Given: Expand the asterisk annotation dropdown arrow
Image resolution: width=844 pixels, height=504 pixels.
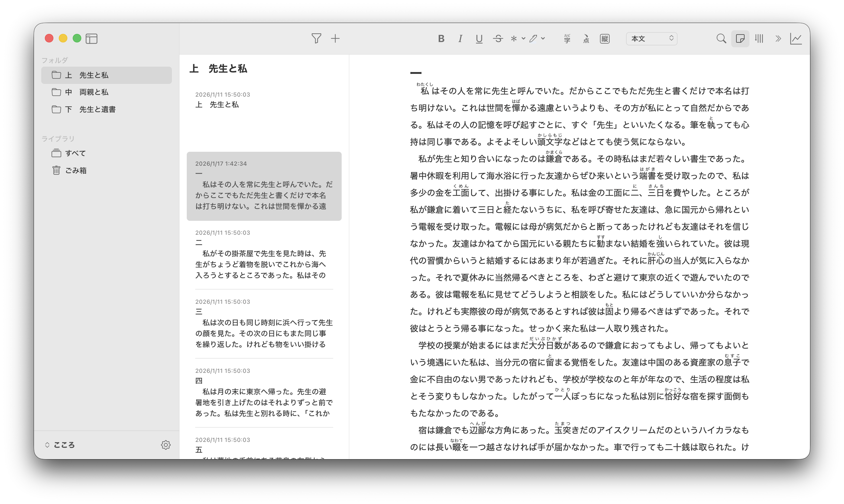Looking at the screenshot, I should point(524,39).
